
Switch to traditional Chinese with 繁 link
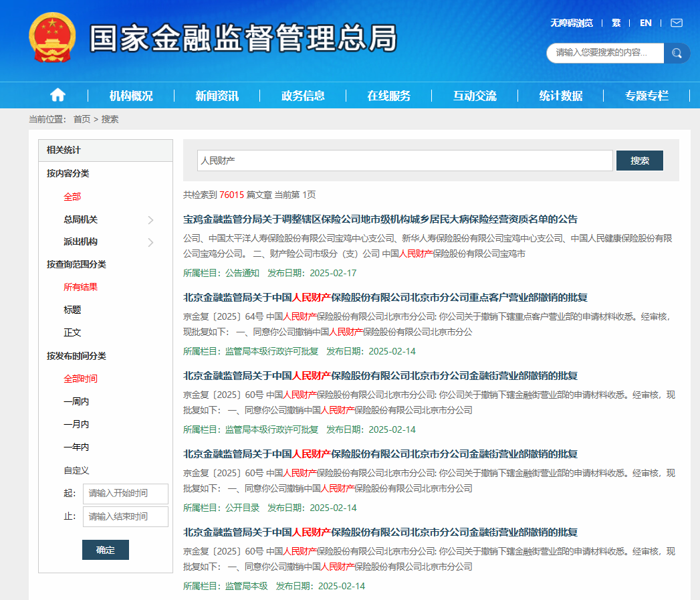click(x=616, y=23)
